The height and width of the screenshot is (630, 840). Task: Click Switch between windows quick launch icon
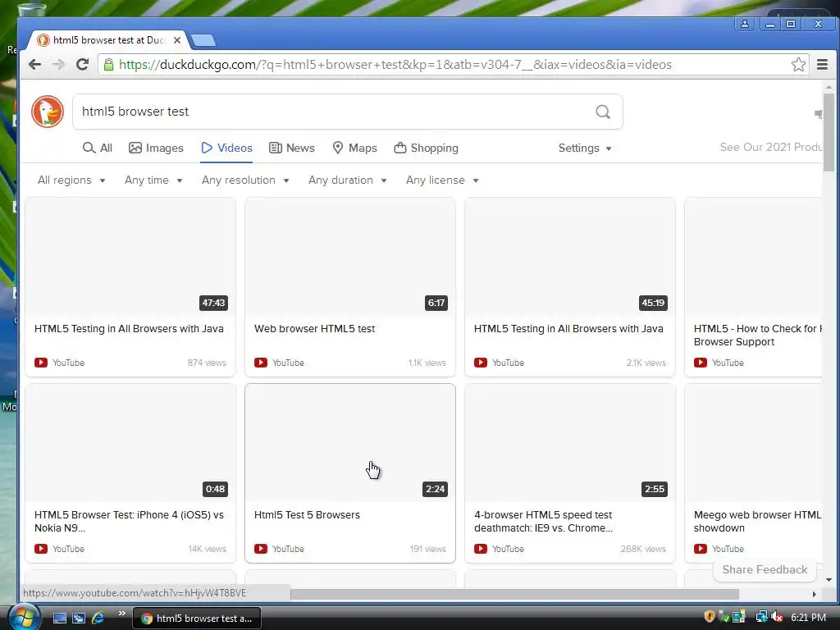pos(79,619)
